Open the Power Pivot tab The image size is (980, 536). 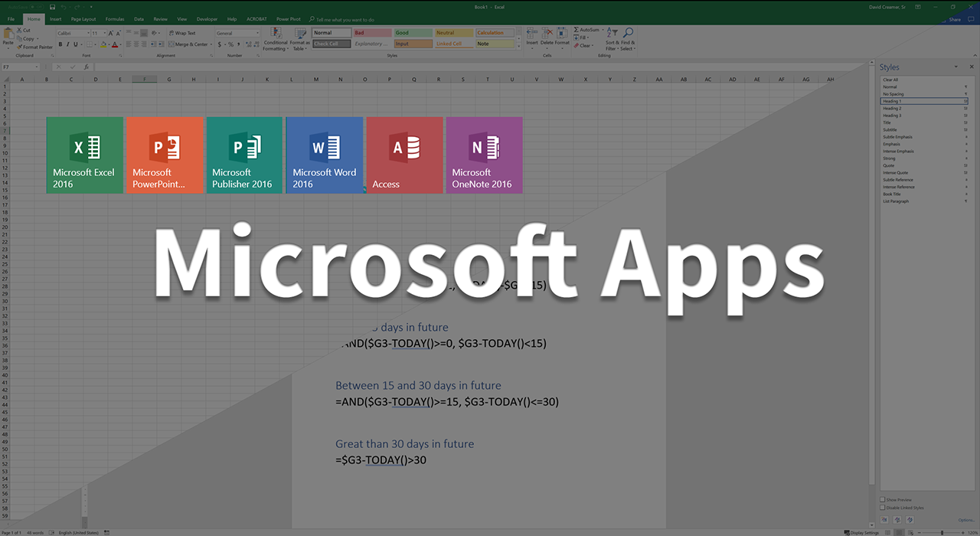click(289, 18)
